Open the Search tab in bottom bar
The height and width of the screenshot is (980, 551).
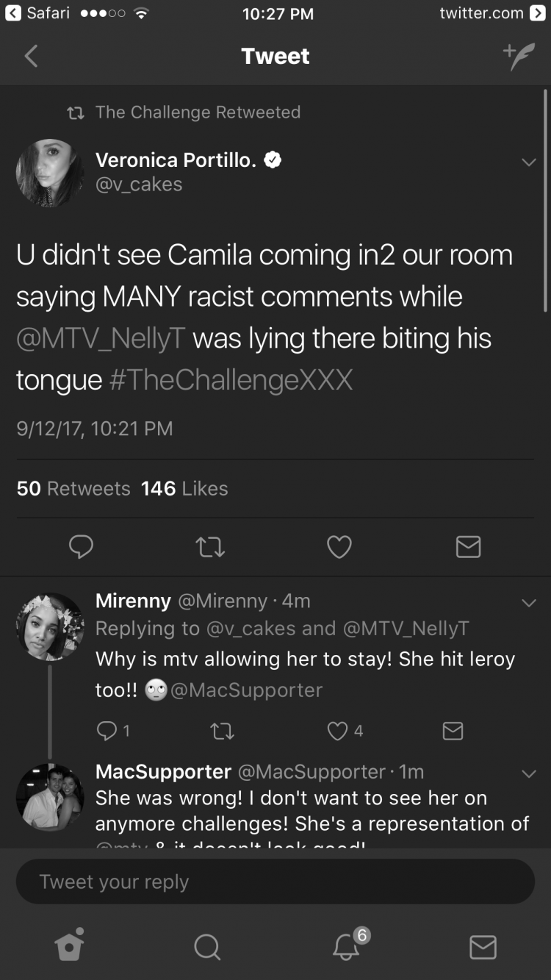click(x=207, y=947)
